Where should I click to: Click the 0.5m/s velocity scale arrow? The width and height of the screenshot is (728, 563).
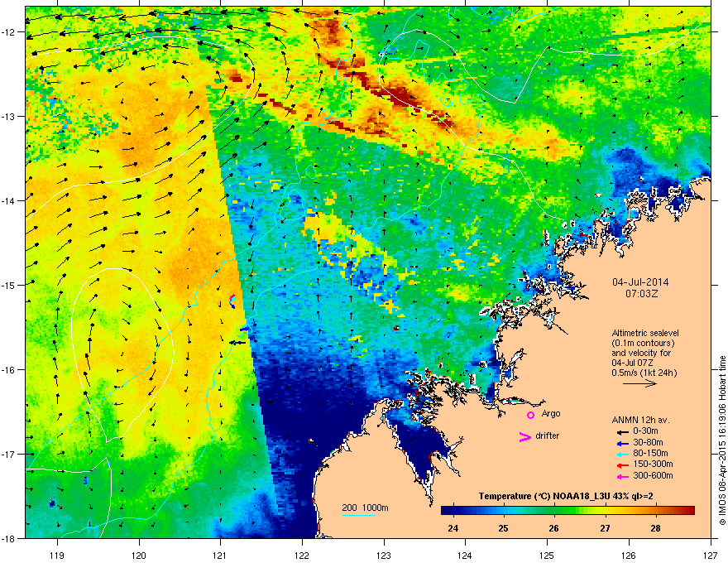tap(639, 383)
